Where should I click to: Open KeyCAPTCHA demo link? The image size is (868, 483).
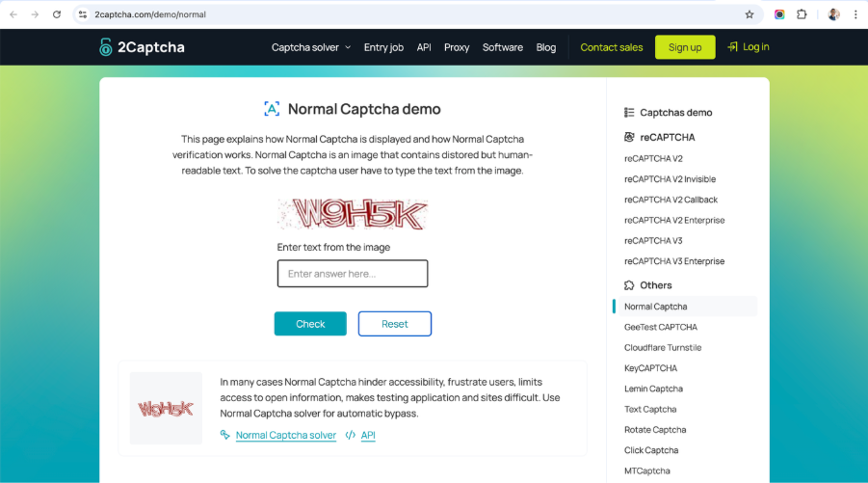650,367
